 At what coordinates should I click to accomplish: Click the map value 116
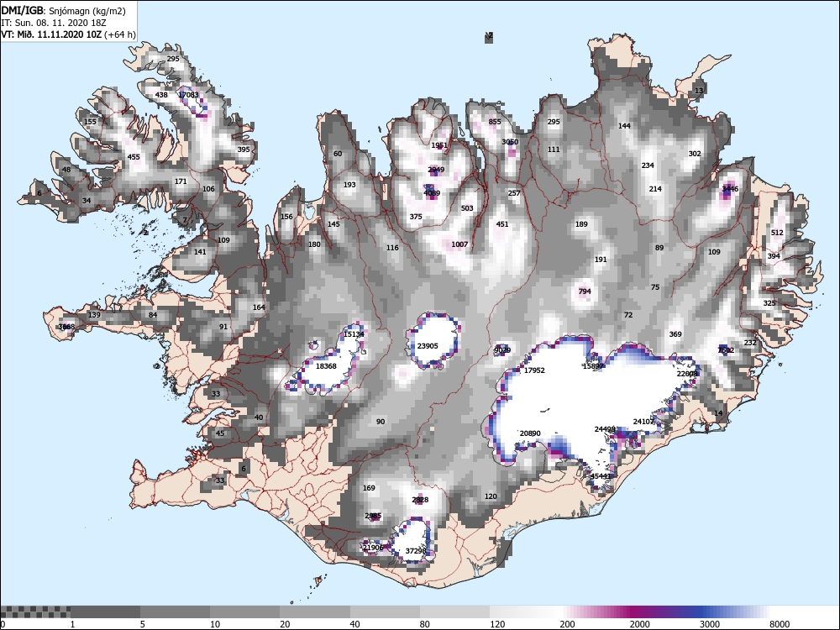click(392, 248)
